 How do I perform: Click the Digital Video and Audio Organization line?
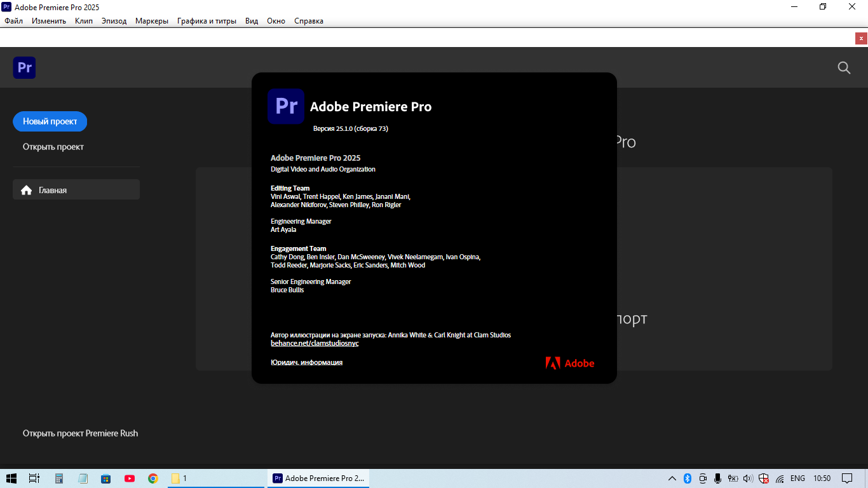click(323, 169)
